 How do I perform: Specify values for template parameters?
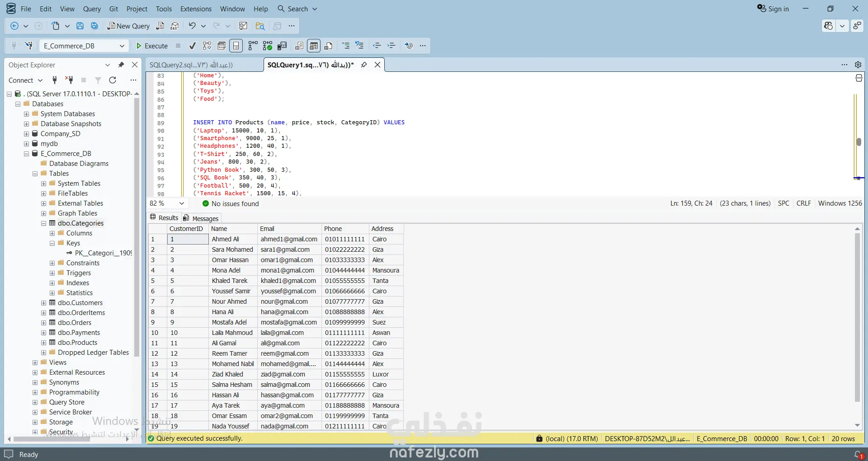click(409, 46)
